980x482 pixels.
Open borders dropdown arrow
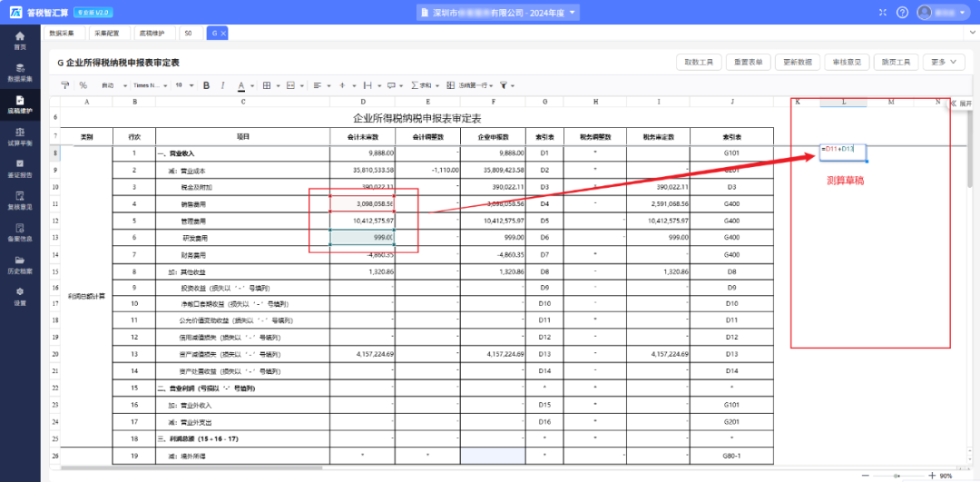(277, 85)
